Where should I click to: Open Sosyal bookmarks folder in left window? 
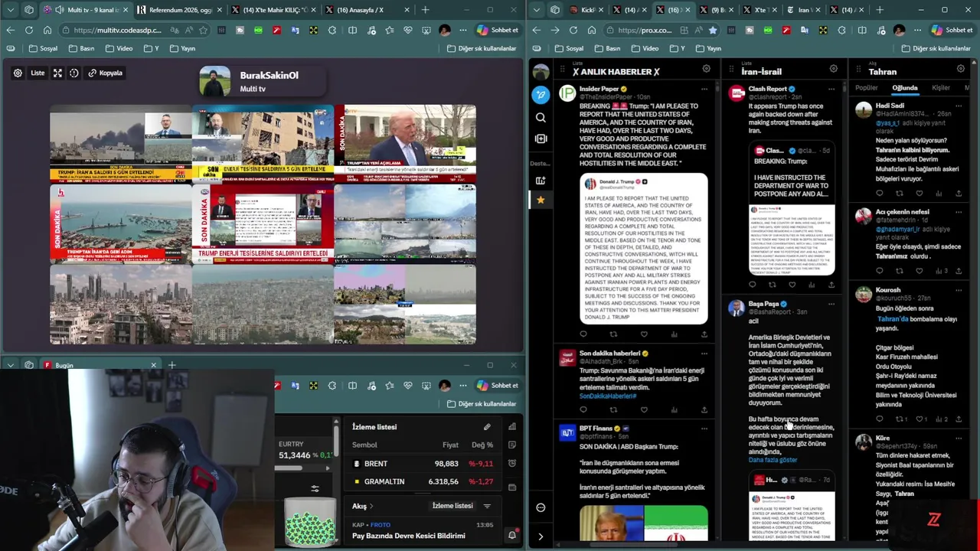tap(43, 48)
